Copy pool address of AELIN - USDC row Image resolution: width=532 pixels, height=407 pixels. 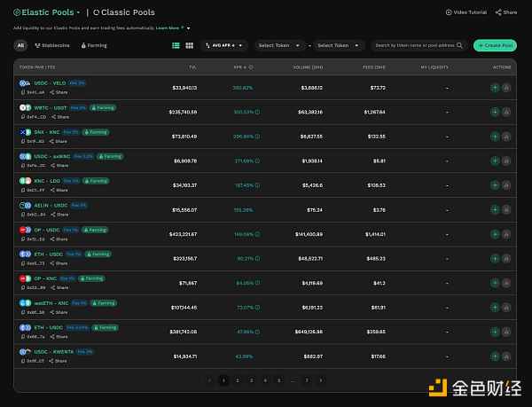click(x=23, y=215)
